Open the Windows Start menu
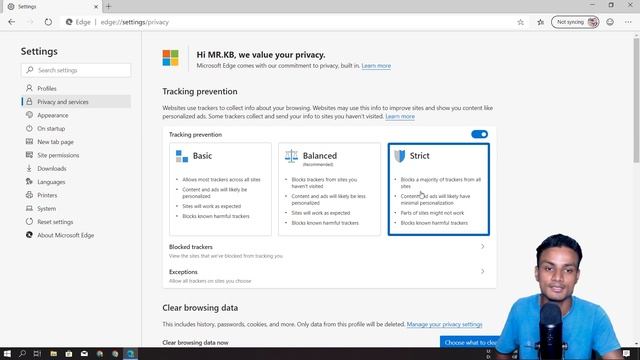The image size is (640, 360). point(7,354)
